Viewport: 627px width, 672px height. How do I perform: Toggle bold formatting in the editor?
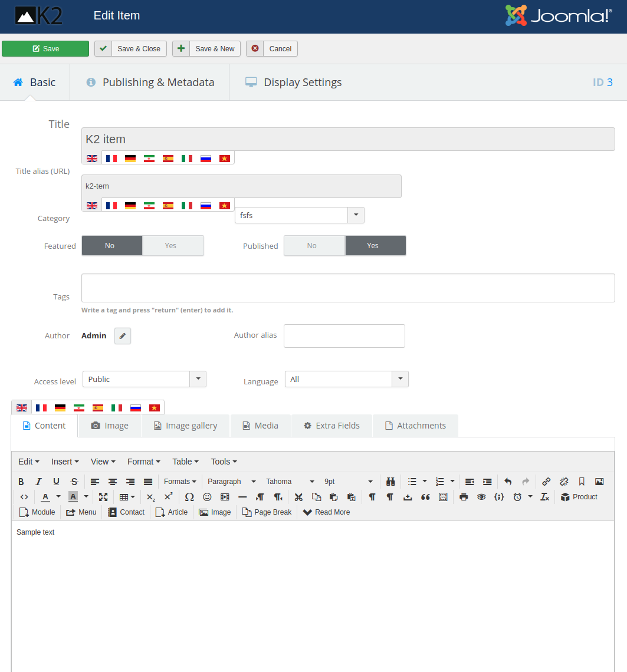coord(21,482)
